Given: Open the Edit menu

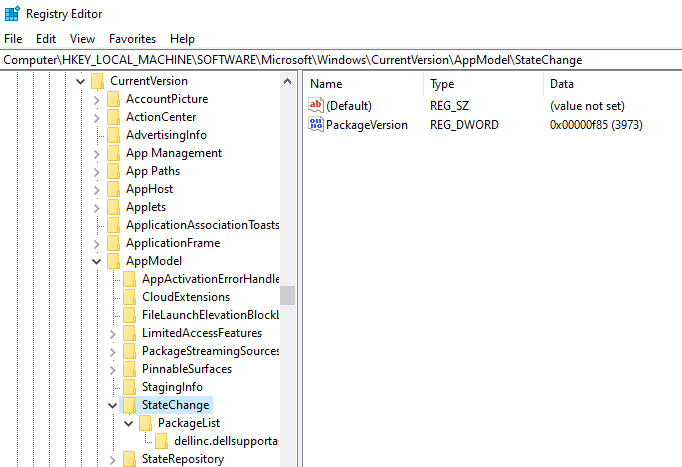Looking at the screenshot, I should [46, 39].
